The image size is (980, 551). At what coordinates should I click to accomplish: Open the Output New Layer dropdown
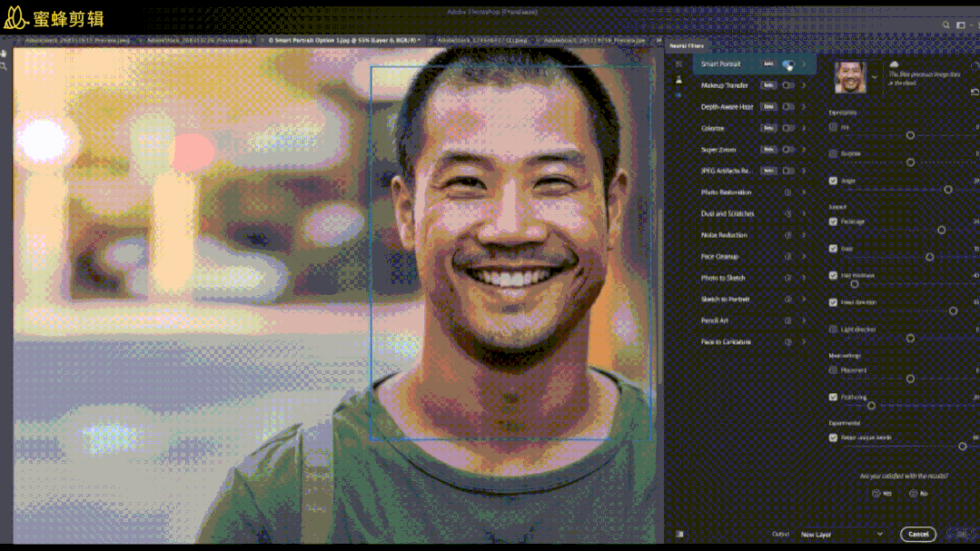tap(842, 534)
